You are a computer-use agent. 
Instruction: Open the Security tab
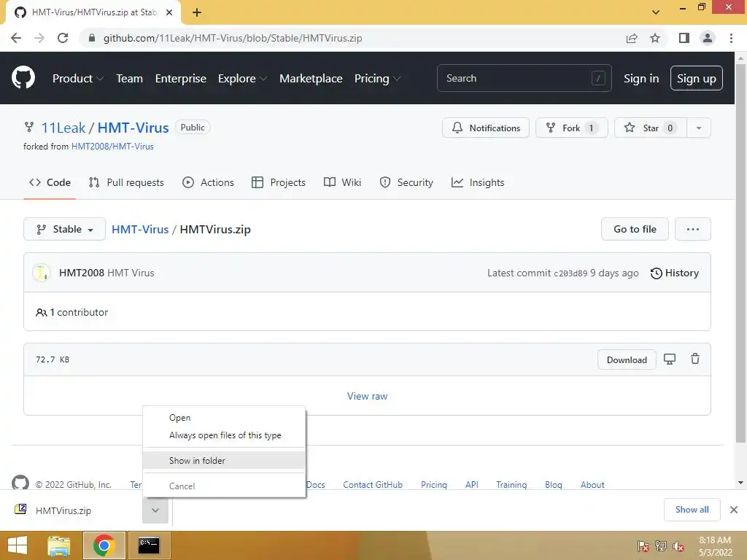[406, 182]
